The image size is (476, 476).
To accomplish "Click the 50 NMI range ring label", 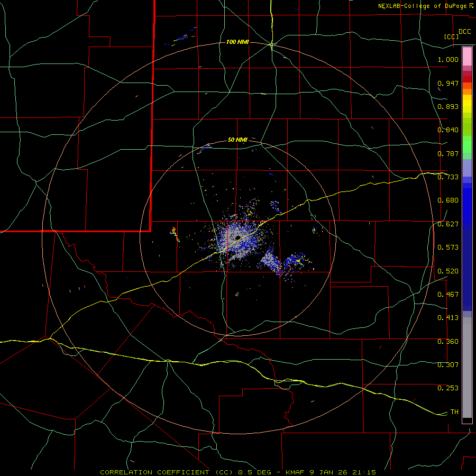I will coord(237,140).
